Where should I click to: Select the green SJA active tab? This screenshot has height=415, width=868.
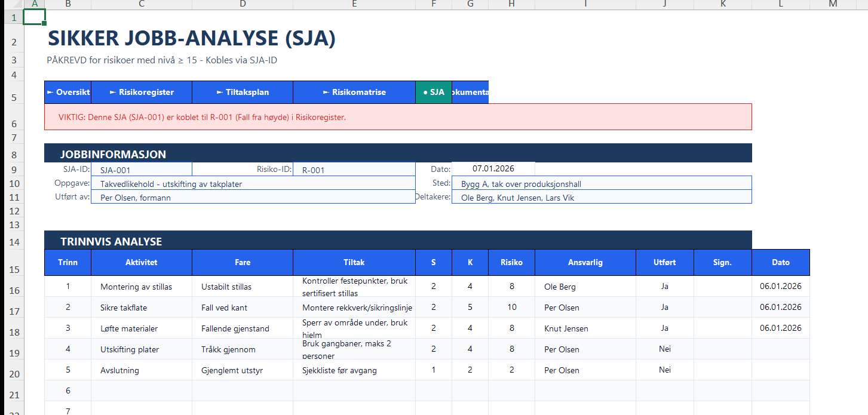(434, 93)
